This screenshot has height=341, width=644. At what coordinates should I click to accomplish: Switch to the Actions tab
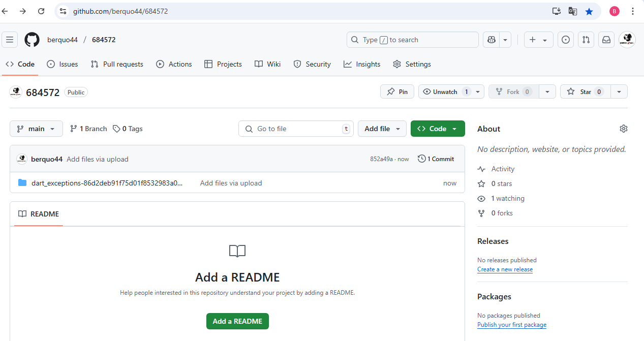point(174,64)
